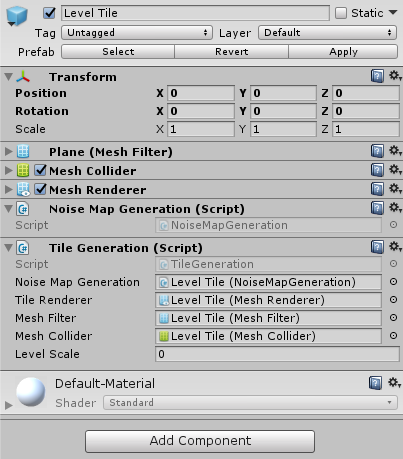Click Mesh Collider field object picker circle
403x459 pixels.
coord(393,336)
